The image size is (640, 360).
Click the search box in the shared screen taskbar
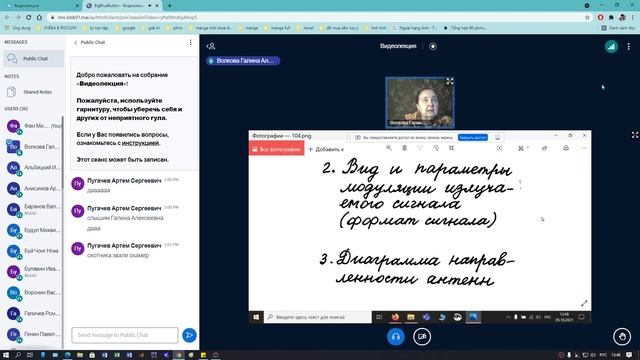(x=318, y=317)
